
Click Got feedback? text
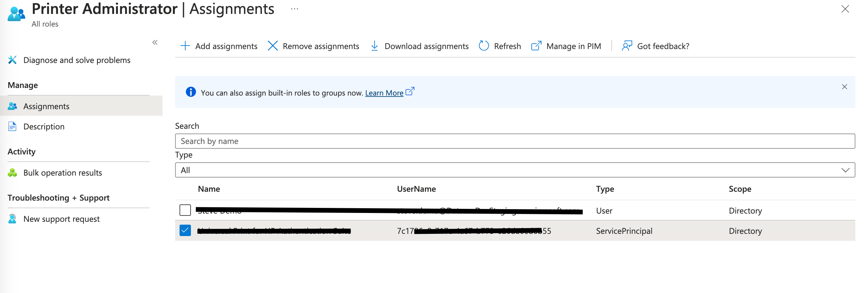(663, 46)
